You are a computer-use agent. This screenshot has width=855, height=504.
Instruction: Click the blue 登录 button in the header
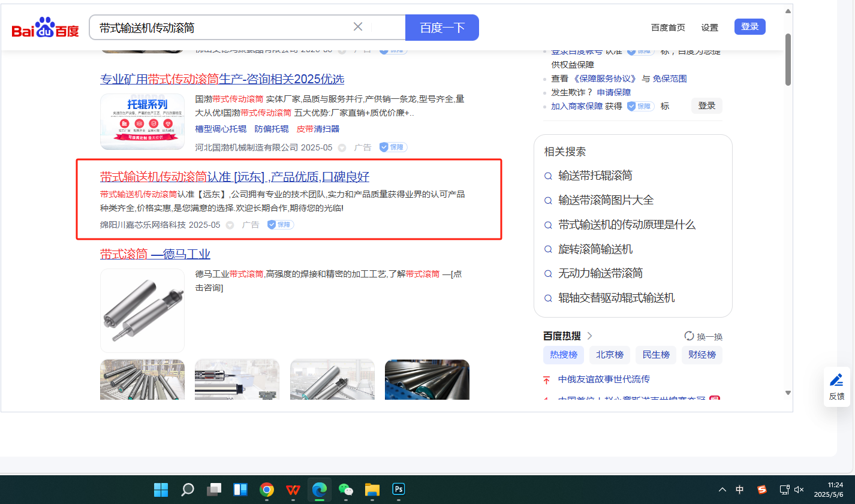click(750, 26)
